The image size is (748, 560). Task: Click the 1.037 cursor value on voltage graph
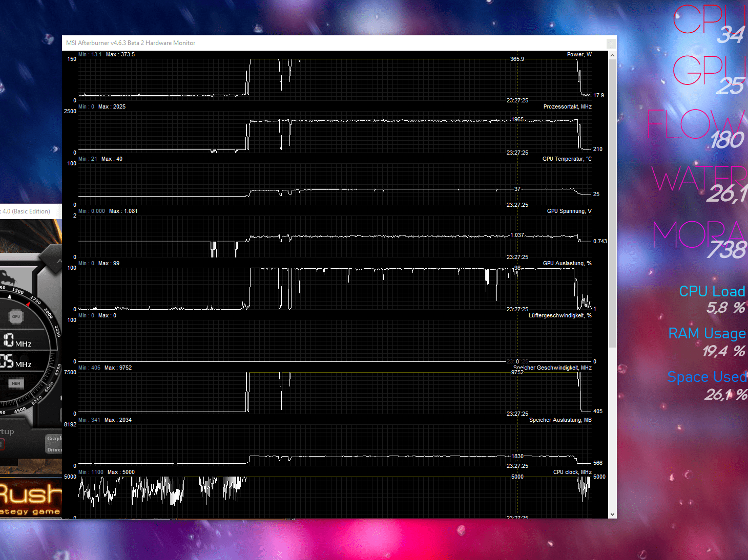517,235
